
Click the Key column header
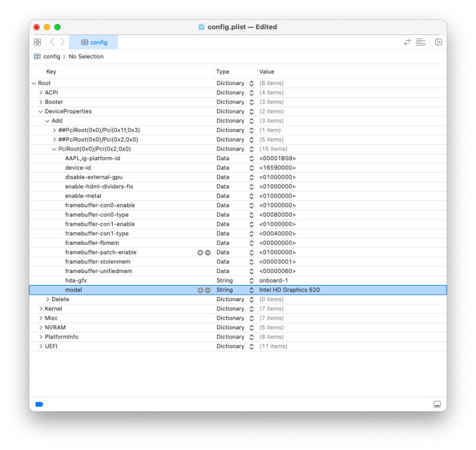(x=51, y=72)
